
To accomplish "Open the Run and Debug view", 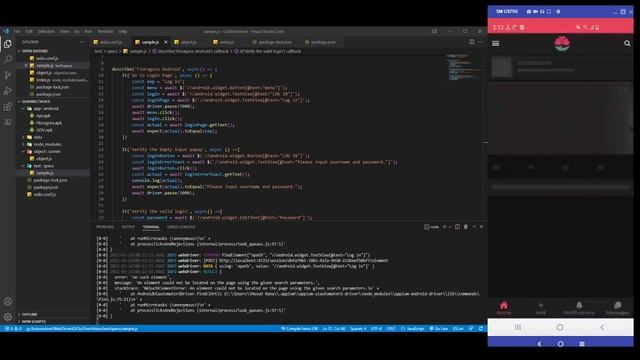I will (8, 91).
